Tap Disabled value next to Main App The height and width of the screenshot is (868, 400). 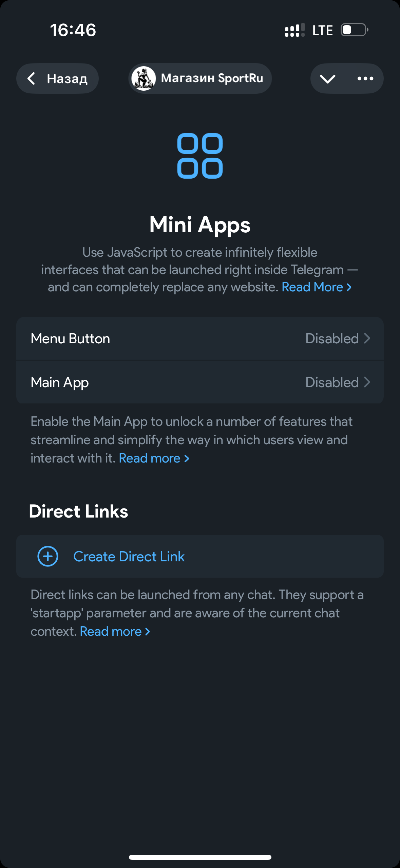point(332,382)
